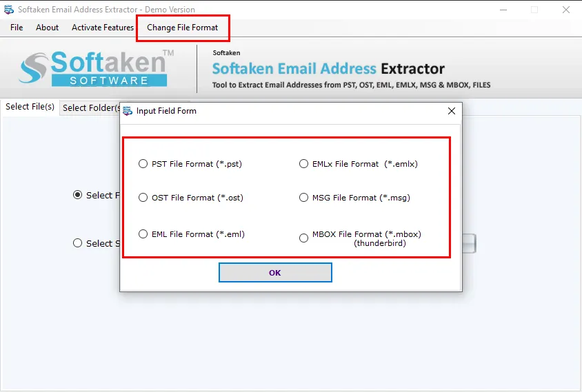The image size is (582, 392).
Task: Close the Input Field Form dialog
Action: click(x=452, y=111)
